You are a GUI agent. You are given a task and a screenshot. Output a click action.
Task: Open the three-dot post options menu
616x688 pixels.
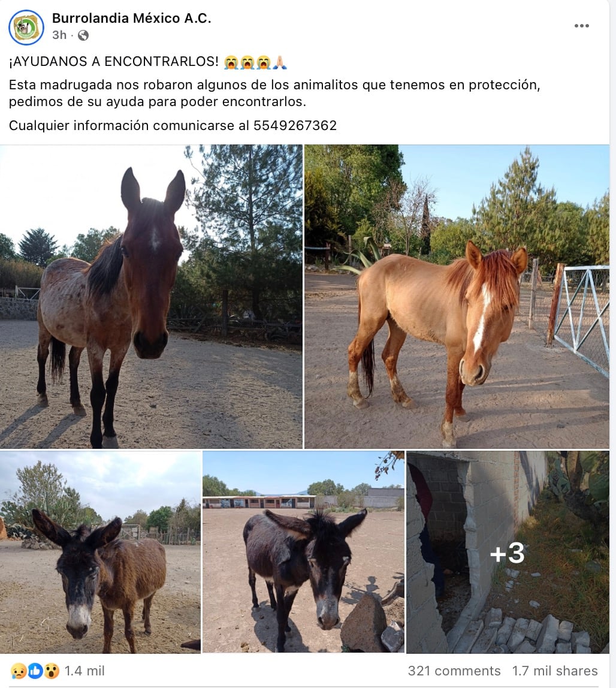point(581,26)
